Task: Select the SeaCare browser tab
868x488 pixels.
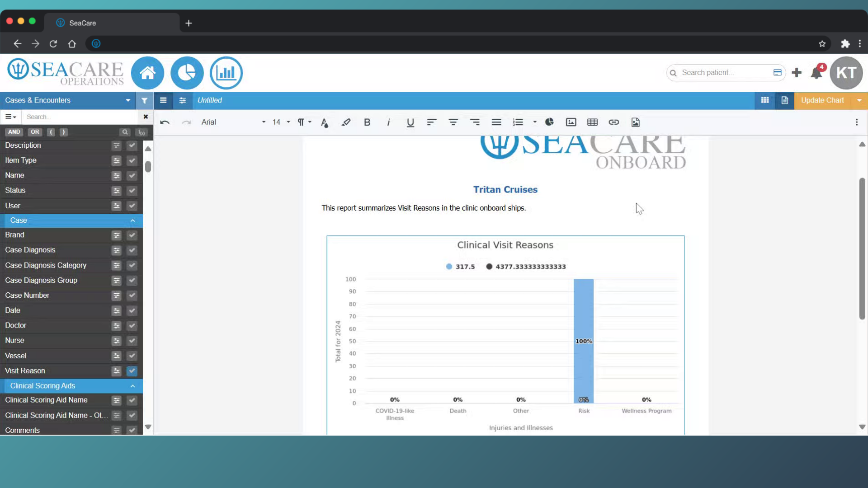Action: pos(112,23)
